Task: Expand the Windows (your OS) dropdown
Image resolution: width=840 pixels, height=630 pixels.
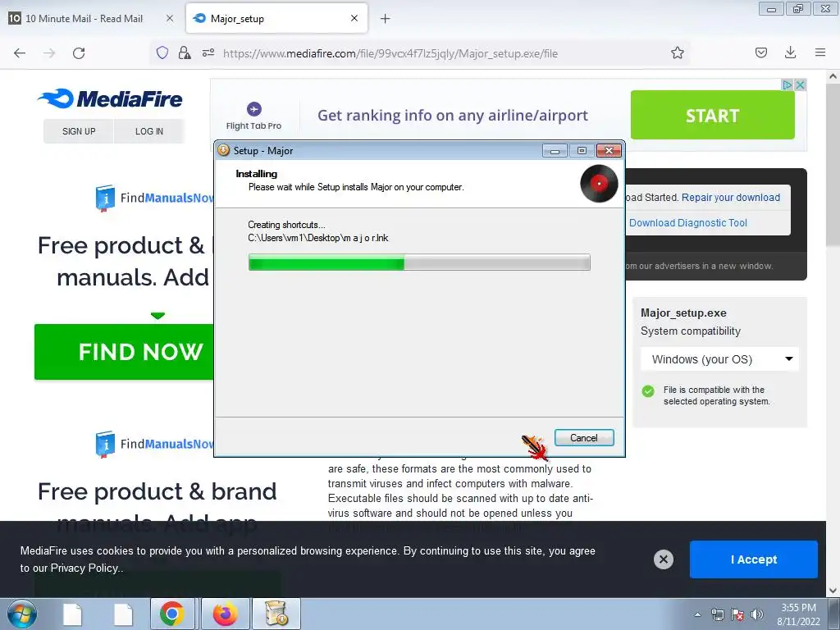Action: (719, 359)
